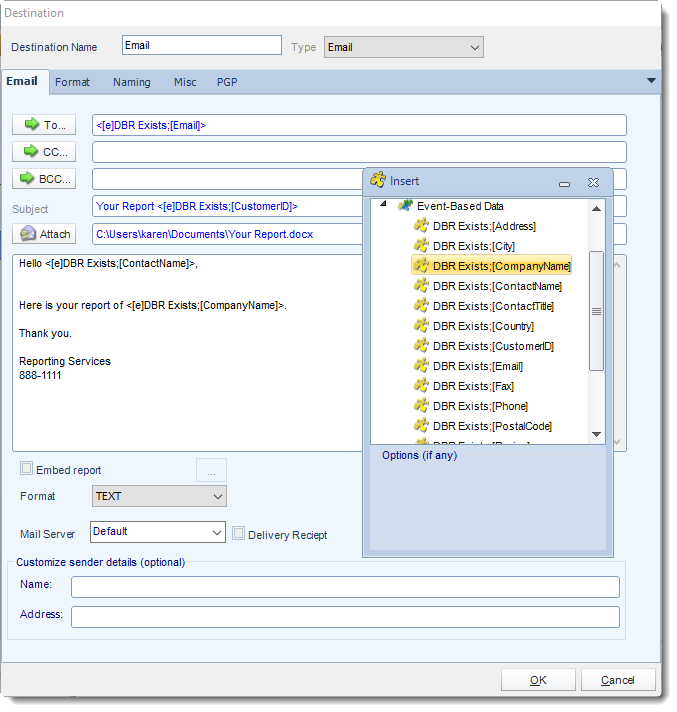This screenshot has width=677, height=712.
Task: Select the DBR Exists;[Phone] text label
Action: click(480, 406)
